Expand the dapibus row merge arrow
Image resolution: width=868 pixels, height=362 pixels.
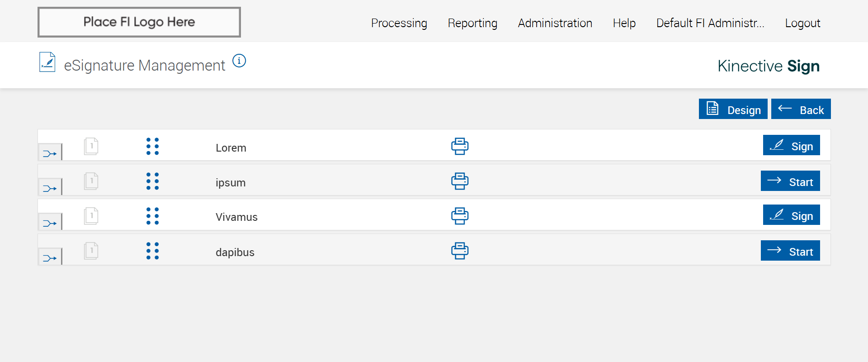tap(50, 258)
